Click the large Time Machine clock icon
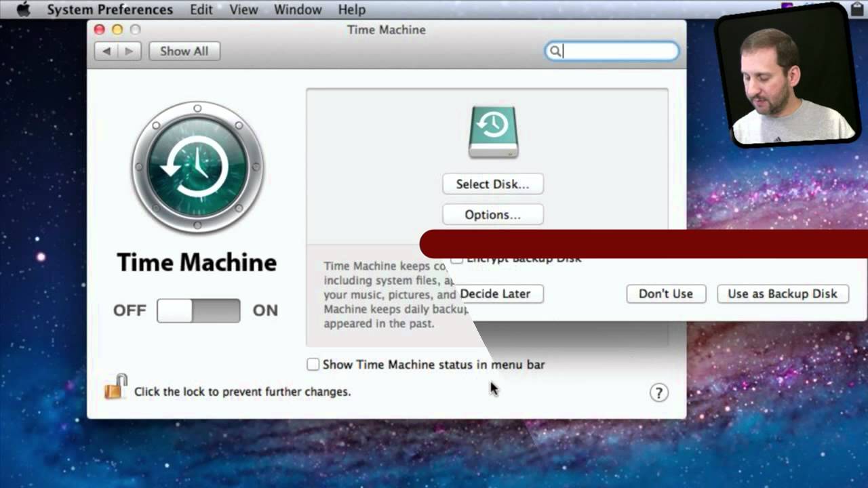 [x=197, y=167]
